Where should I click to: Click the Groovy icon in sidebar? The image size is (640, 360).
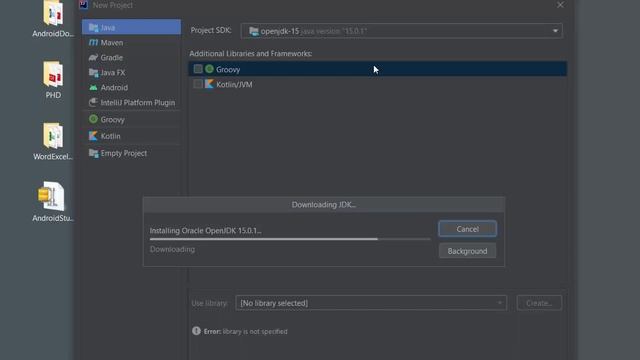click(93, 119)
